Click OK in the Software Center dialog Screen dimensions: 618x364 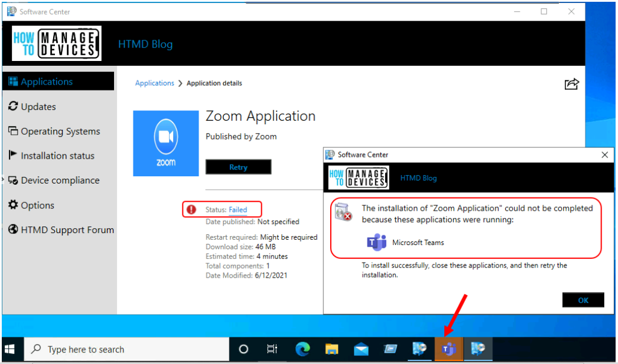584,300
